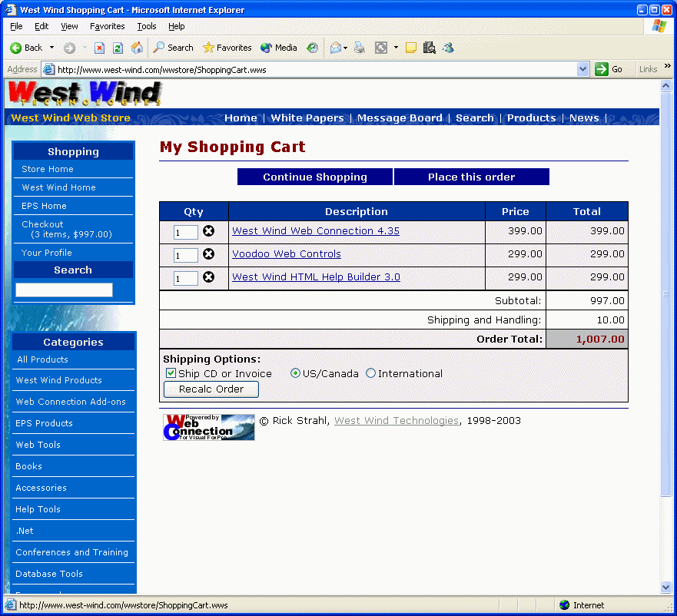Open the Back button history dropdown arrow
This screenshot has height=616, width=677.
52,48
